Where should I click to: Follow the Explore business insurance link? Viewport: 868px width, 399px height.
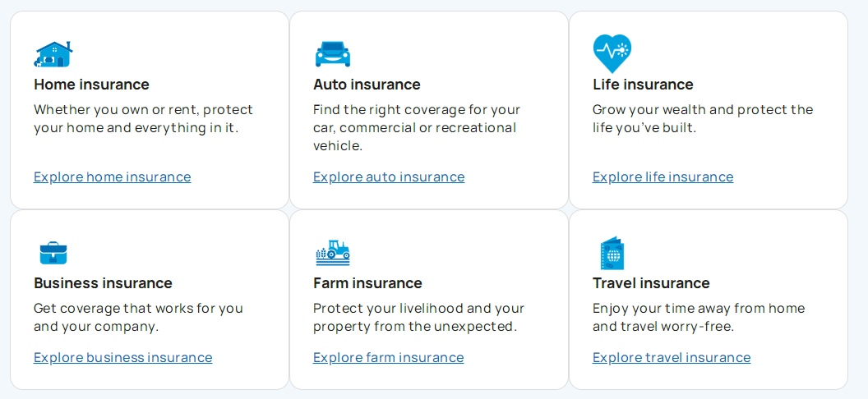pyautogui.click(x=123, y=358)
